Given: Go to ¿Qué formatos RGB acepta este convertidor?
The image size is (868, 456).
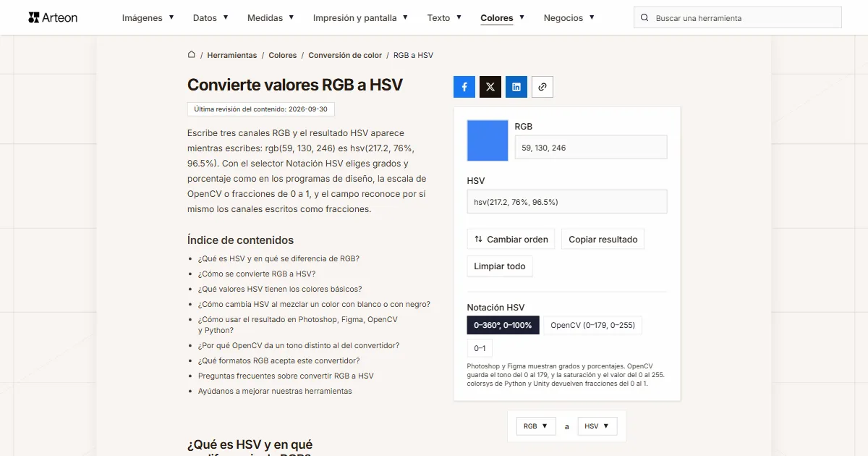Looking at the screenshot, I should coord(278,360).
